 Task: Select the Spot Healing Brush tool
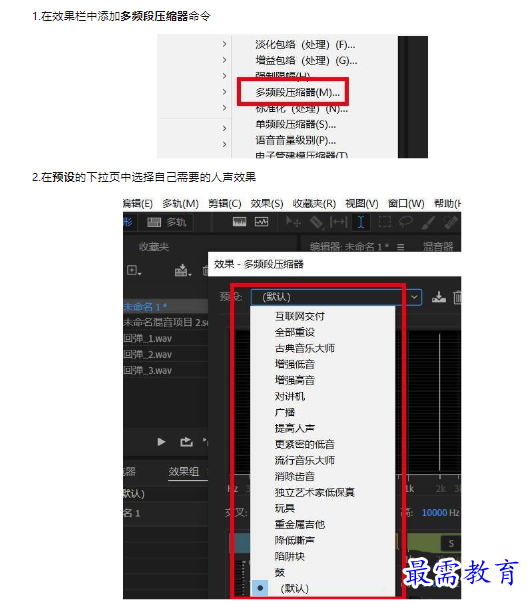click(x=450, y=222)
